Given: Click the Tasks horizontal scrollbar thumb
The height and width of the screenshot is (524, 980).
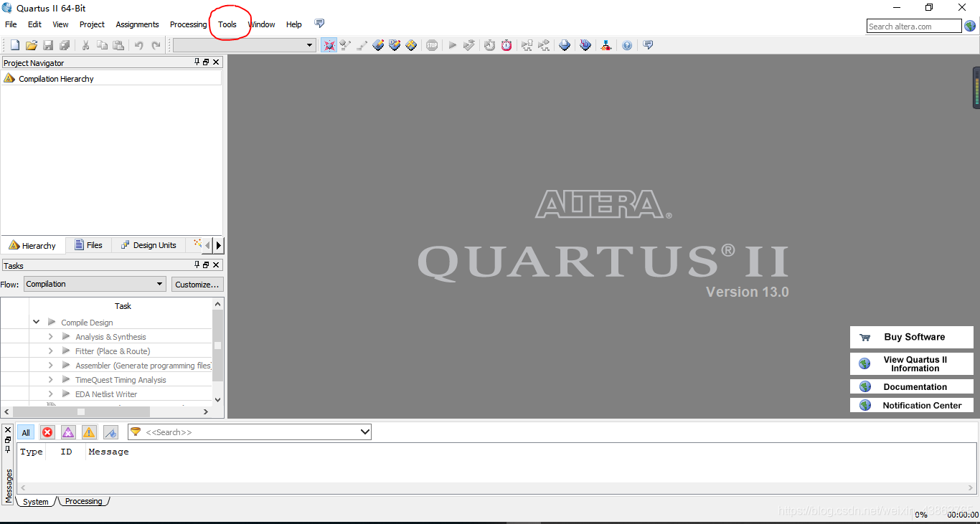Looking at the screenshot, I should [x=81, y=411].
